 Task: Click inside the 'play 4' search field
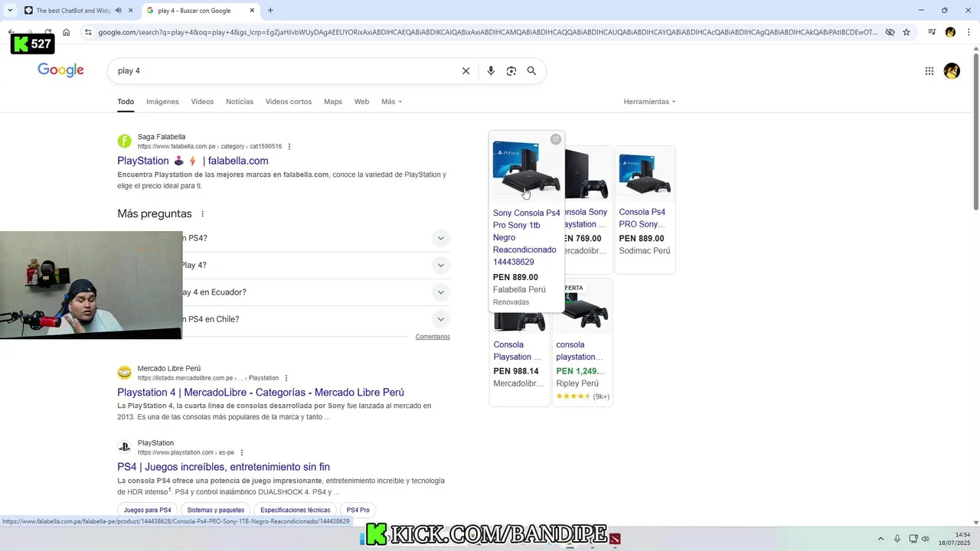tap(283, 70)
